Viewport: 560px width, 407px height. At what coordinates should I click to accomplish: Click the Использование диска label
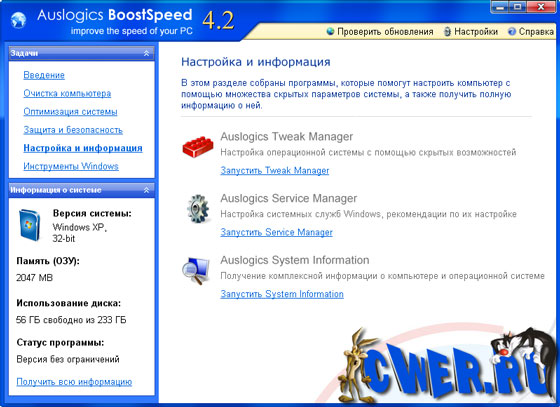69,303
